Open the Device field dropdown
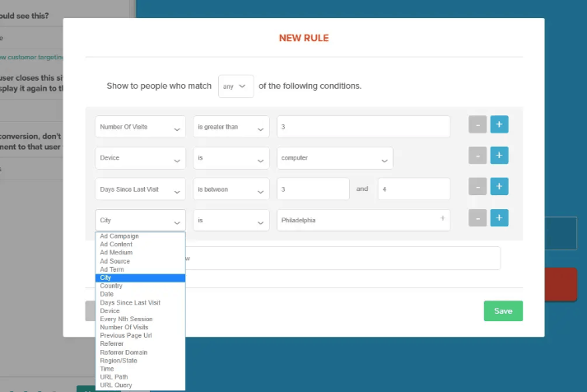 tap(140, 158)
